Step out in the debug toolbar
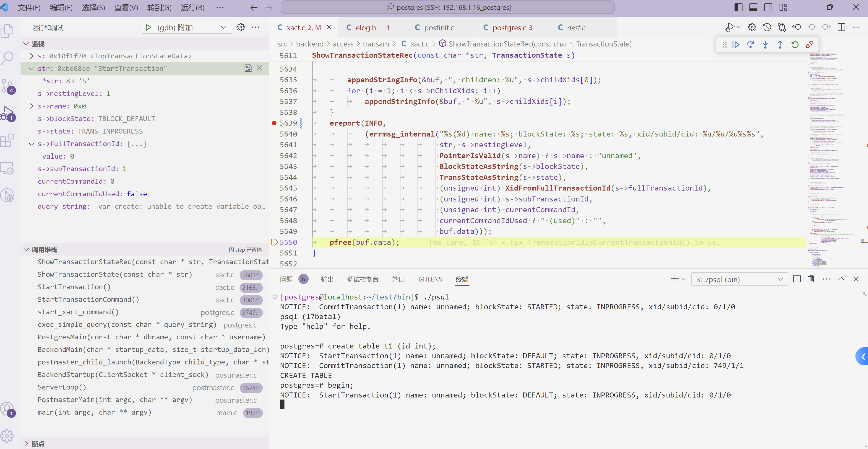Screen dimensions: 868x449 tap(780, 44)
